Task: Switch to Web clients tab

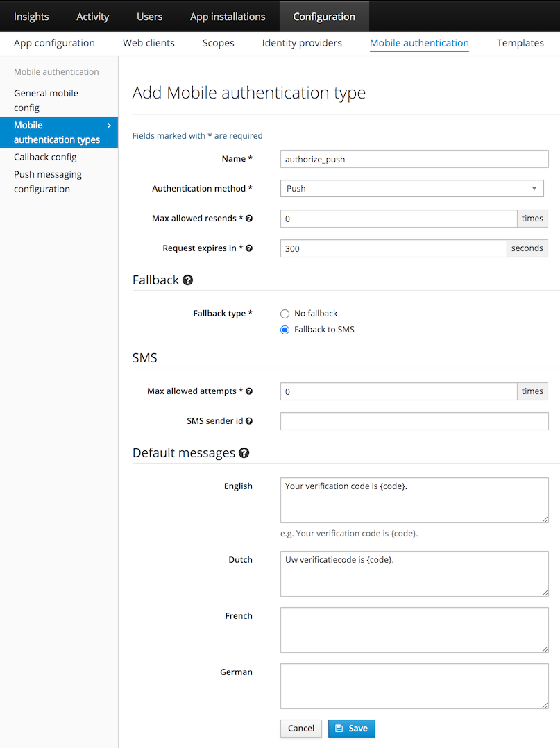Action: coord(149,43)
